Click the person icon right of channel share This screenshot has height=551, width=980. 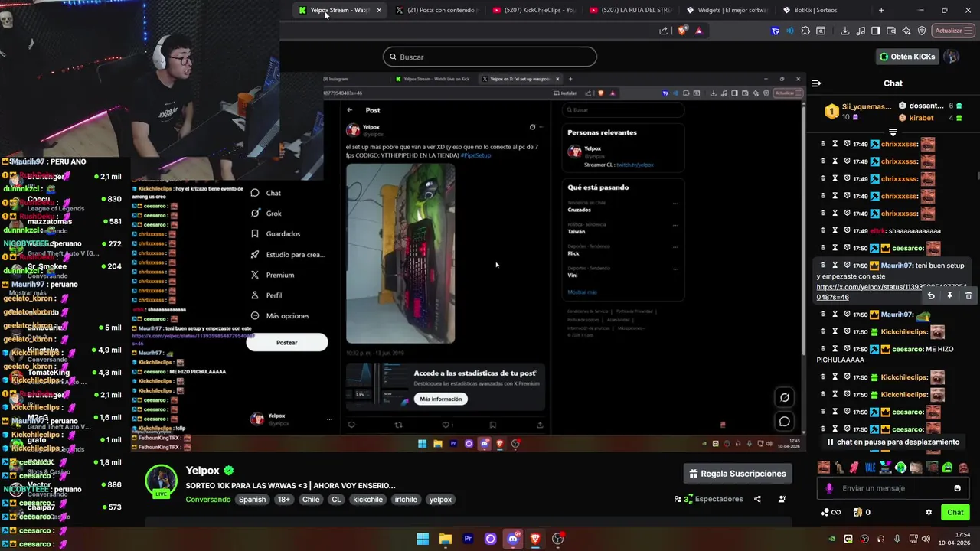point(782,499)
